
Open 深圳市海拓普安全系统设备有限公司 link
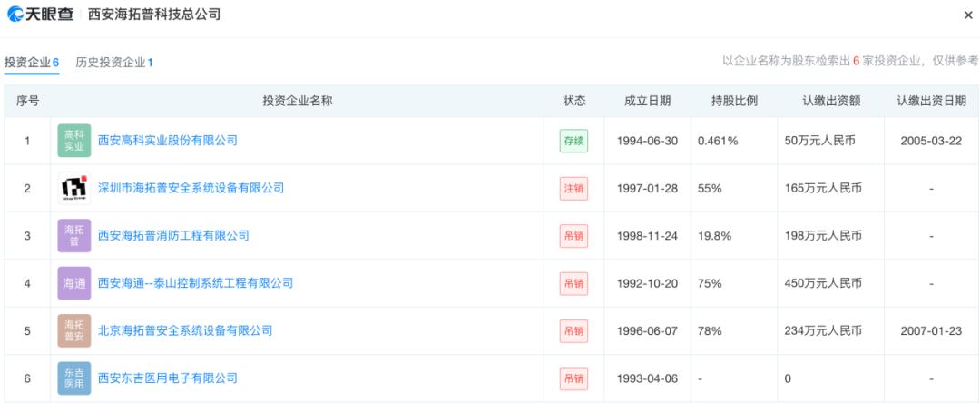191,188
